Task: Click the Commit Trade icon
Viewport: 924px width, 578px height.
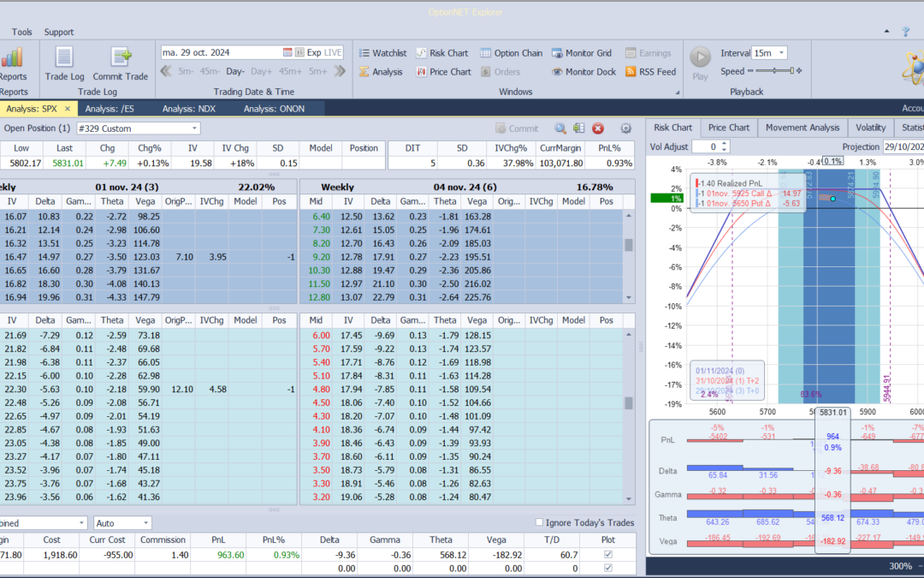Action: point(120,58)
